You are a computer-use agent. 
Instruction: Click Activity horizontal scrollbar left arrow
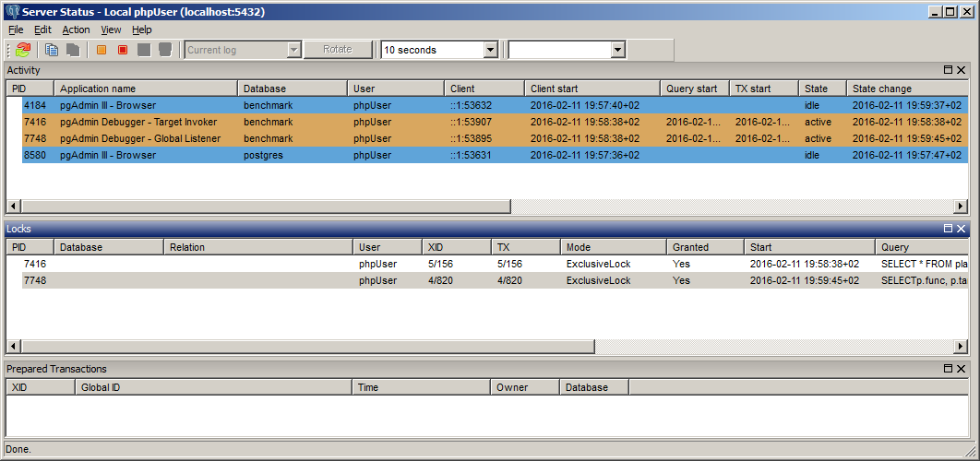tap(14, 207)
